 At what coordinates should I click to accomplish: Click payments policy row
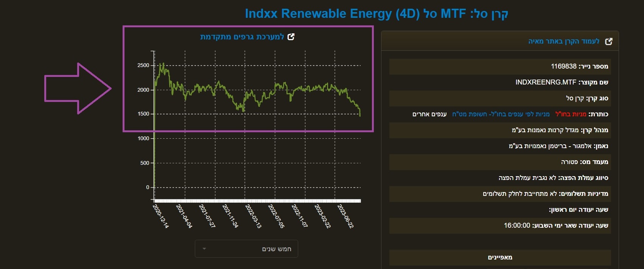(x=500, y=194)
